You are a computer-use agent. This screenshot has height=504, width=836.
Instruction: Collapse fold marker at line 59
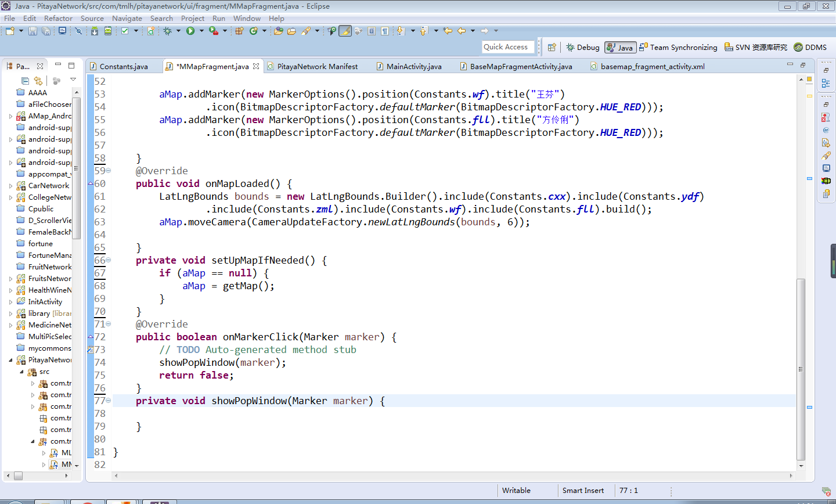click(x=109, y=171)
